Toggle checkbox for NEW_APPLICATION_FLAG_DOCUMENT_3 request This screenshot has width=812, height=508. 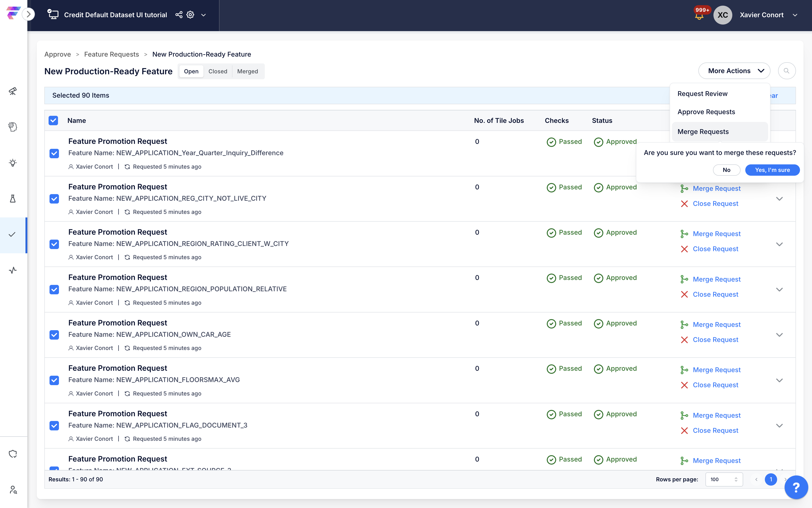pos(54,425)
